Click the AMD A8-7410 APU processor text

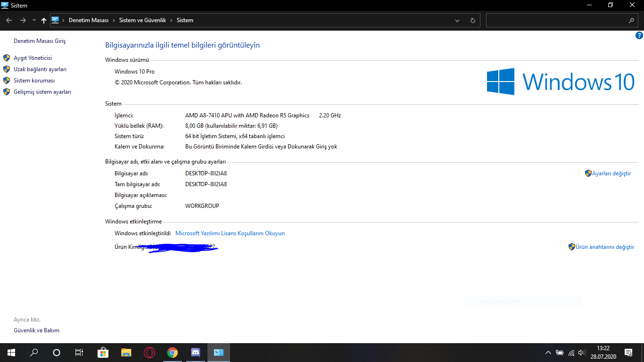click(x=248, y=115)
